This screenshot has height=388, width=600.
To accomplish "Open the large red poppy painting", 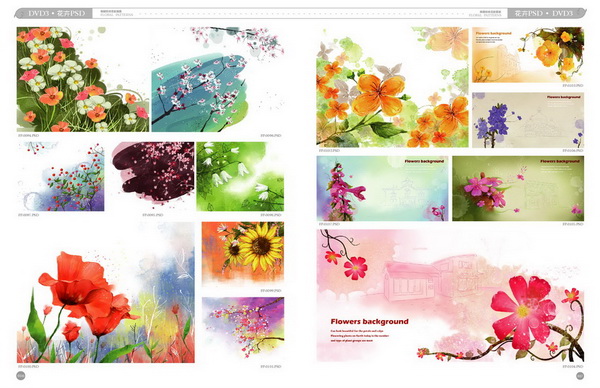I will [x=106, y=292].
